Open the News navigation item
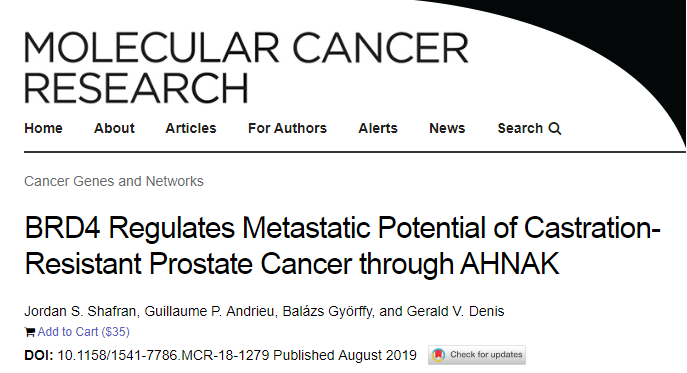Screen dimensions: 687x373 447,128
